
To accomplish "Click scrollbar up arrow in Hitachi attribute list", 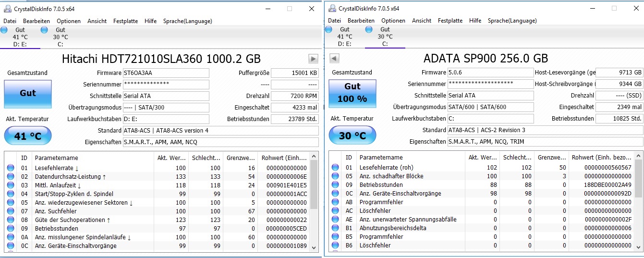I will 314,157.
